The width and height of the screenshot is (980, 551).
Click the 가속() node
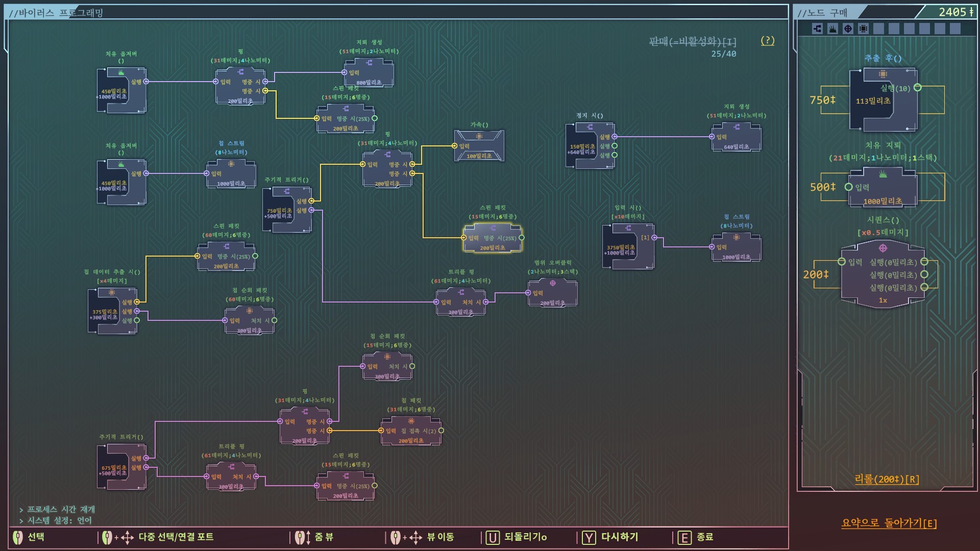pos(479,146)
